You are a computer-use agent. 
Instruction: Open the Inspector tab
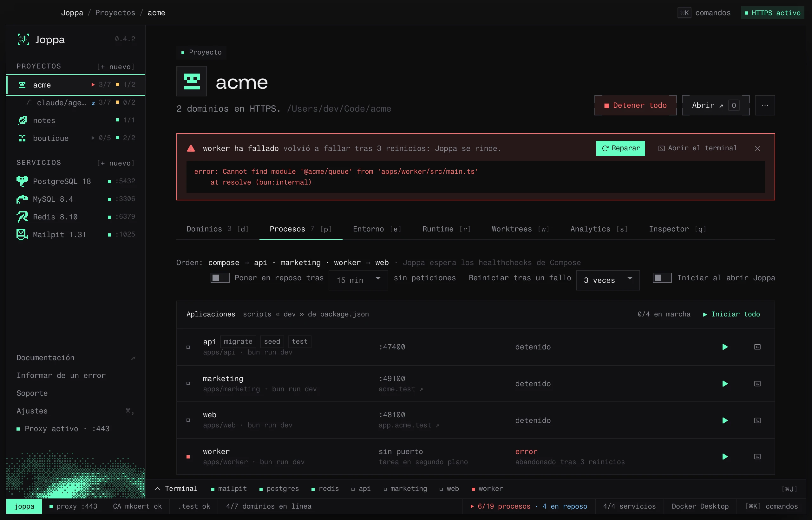click(677, 229)
